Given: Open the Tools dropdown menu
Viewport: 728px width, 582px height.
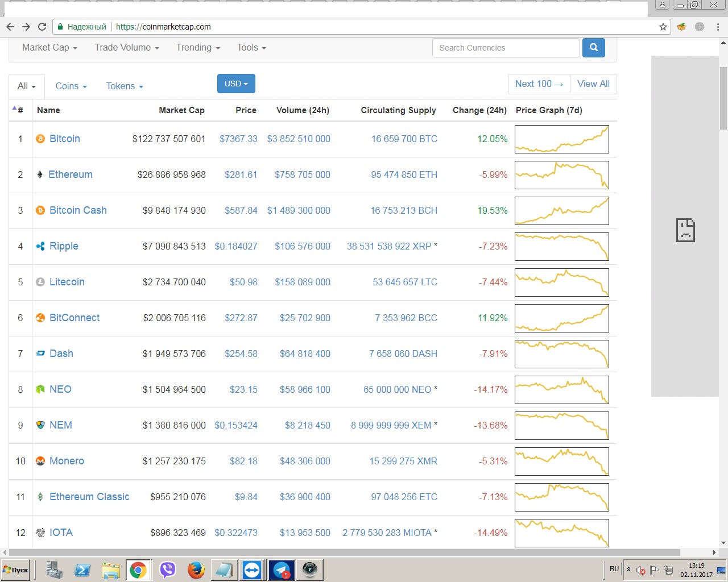Looking at the screenshot, I should 251,48.
